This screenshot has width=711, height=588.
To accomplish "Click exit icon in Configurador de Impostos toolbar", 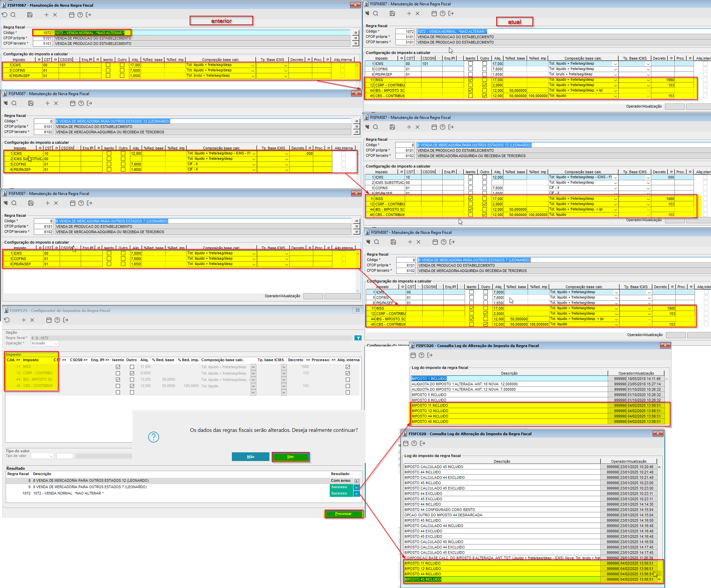I will pos(66,320).
